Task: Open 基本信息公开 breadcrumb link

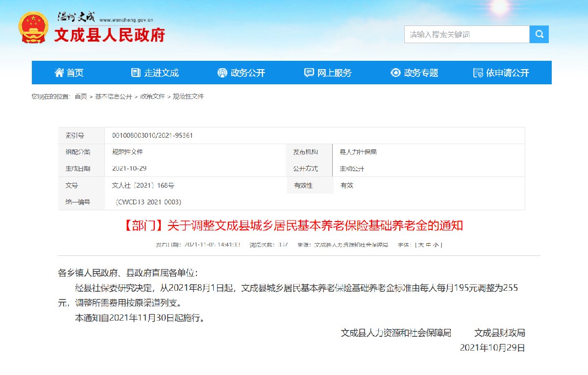Action: [114, 97]
